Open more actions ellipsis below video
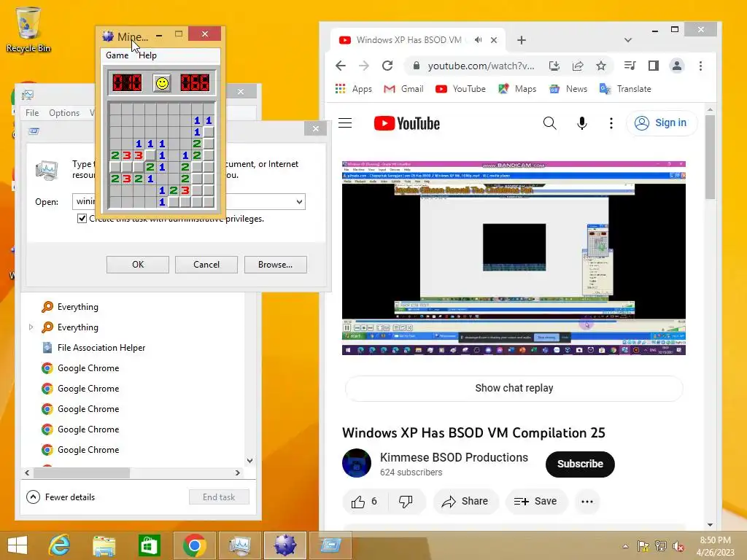The image size is (747, 560). point(587,502)
